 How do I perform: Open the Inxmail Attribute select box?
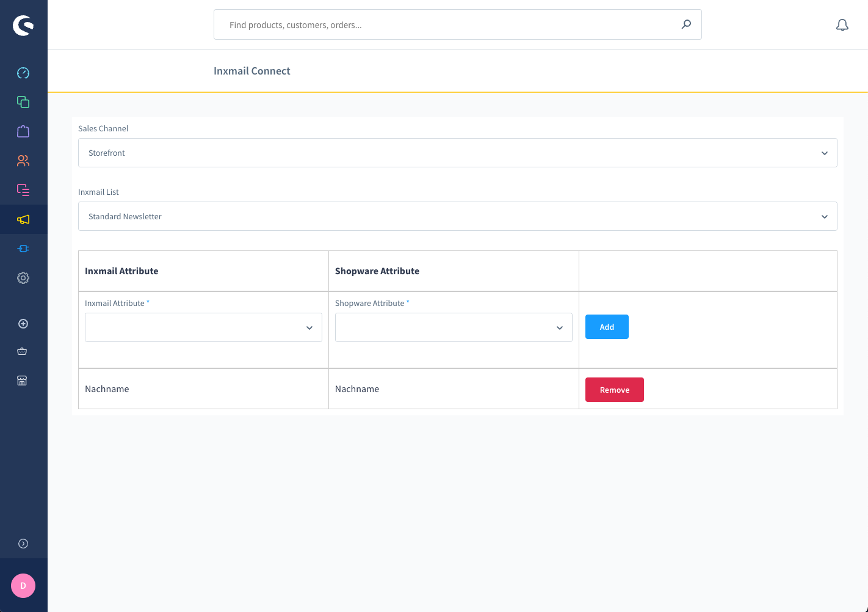coord(203,327)
